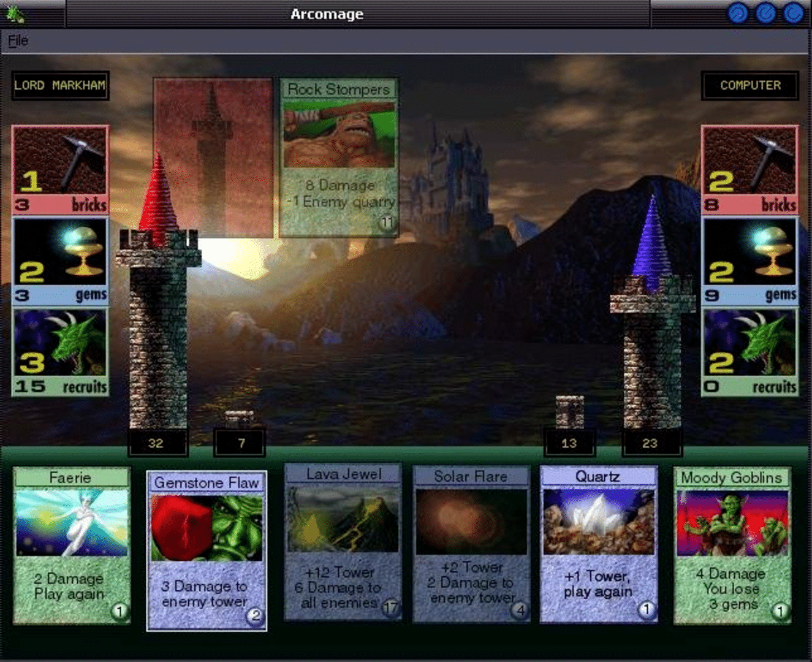Click the Computer's short brick wall

click(x=569, y=412)
